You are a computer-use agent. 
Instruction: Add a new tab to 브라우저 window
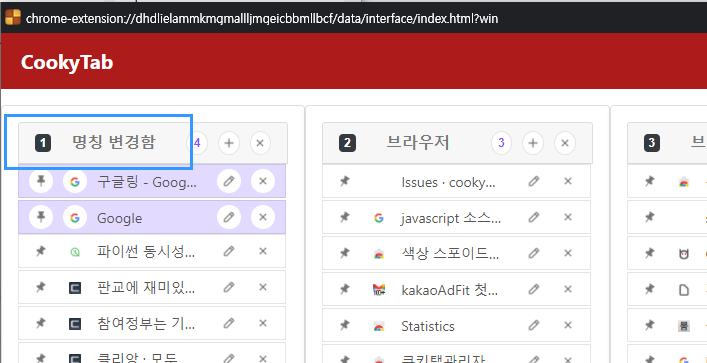click(533, 143)
